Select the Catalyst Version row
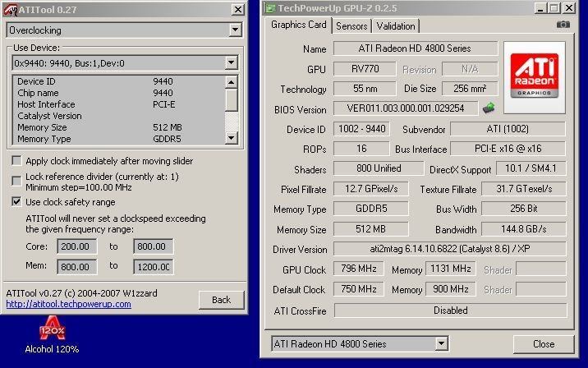This screenshot has height=368, width=588. (x=119, y=116)
